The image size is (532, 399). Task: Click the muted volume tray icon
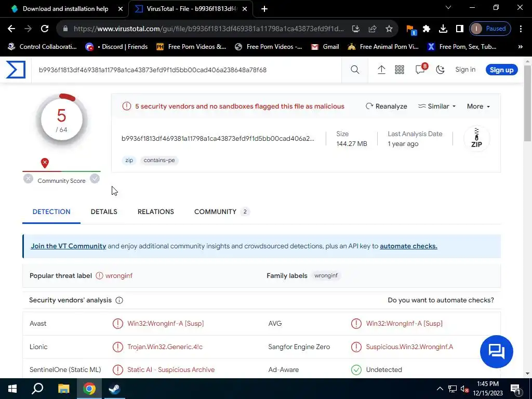point(464,389)
